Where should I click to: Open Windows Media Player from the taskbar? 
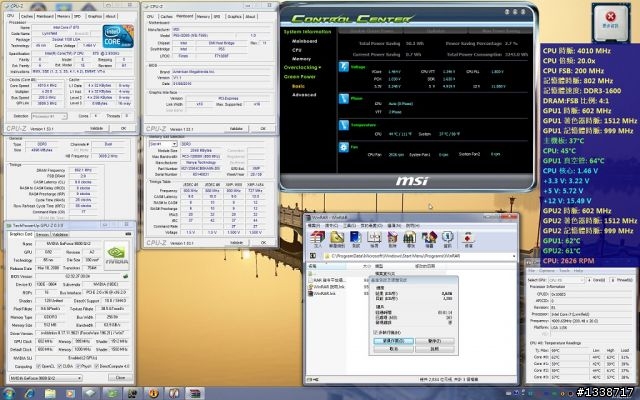[71, 393]
